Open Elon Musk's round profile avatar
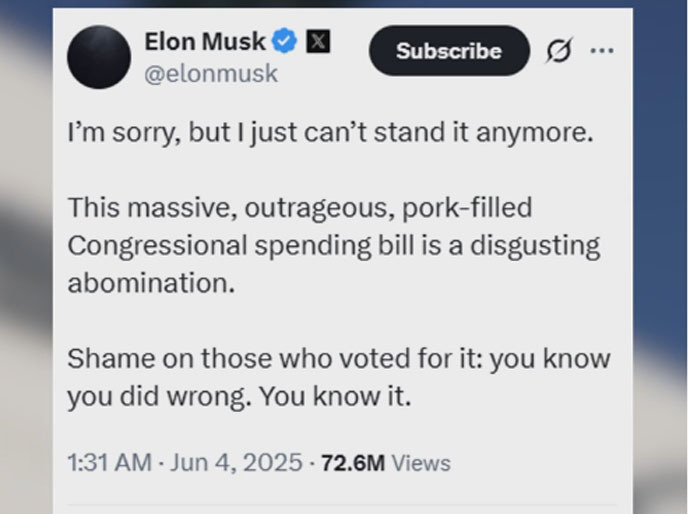Viewport: 690px width, 514px height. 99,57
